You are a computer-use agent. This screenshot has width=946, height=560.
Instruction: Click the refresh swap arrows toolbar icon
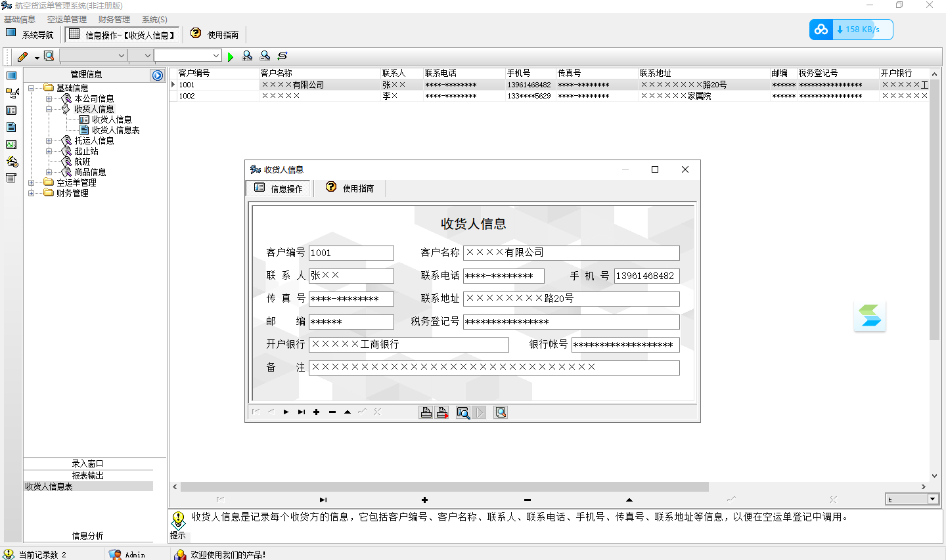[x=282, y=56]
